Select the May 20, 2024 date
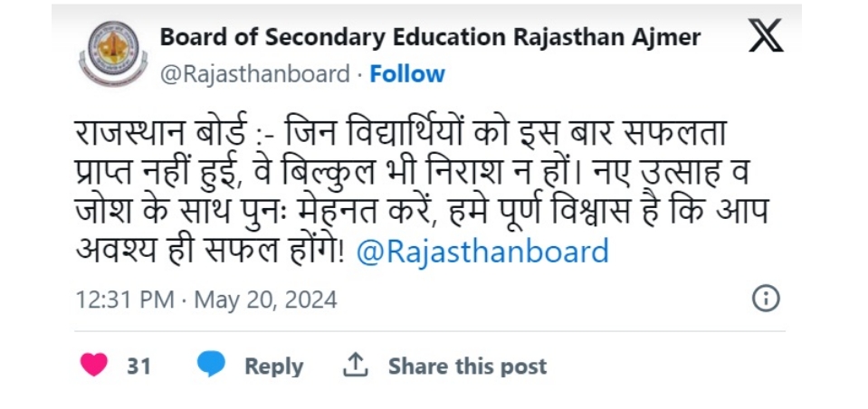Image resolution: width=868 pixels, height=409 pixels. coord(266,300)
